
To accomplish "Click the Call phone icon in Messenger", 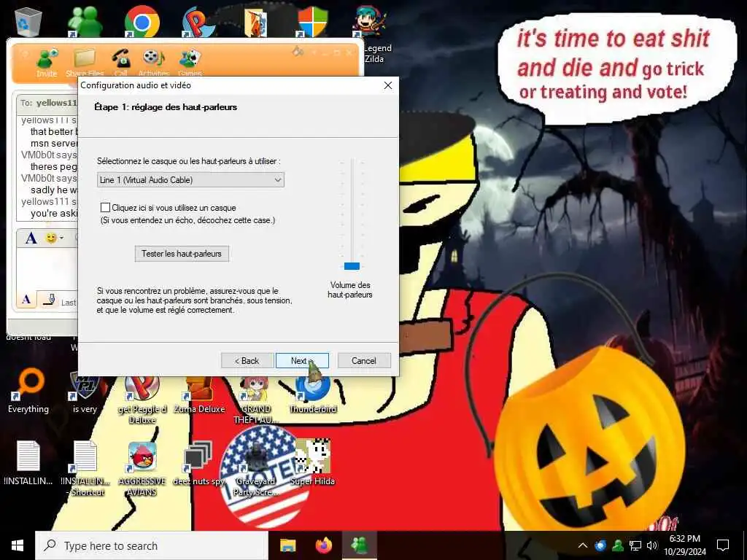I will click(x=121, y=62).
